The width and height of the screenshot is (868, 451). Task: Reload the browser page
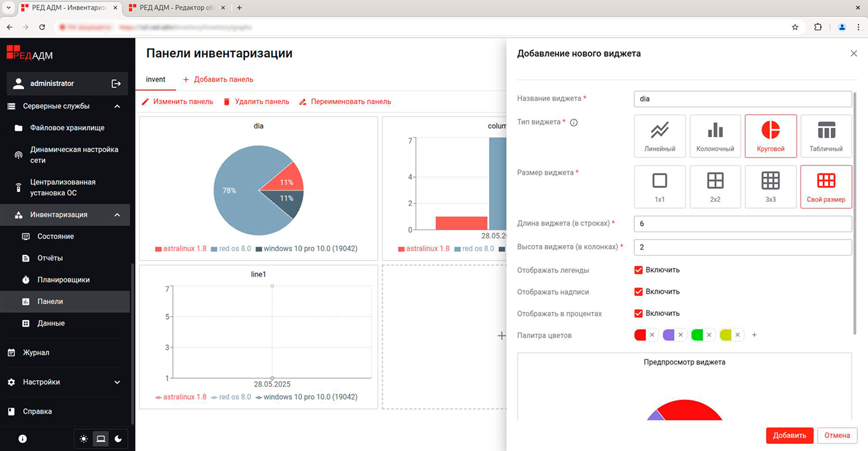tap(42, 27)
